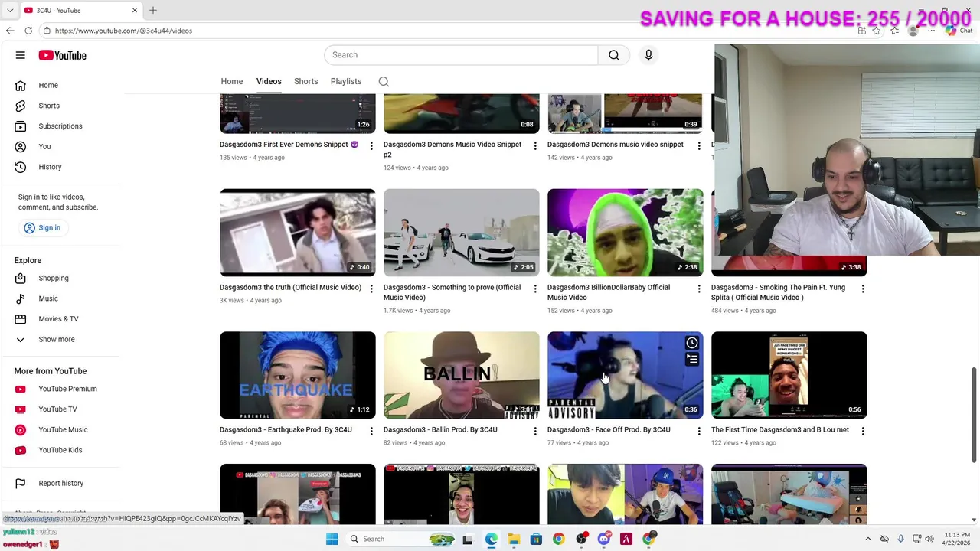Open the channel search icon next to Playlists

click(x=384, y=82)
